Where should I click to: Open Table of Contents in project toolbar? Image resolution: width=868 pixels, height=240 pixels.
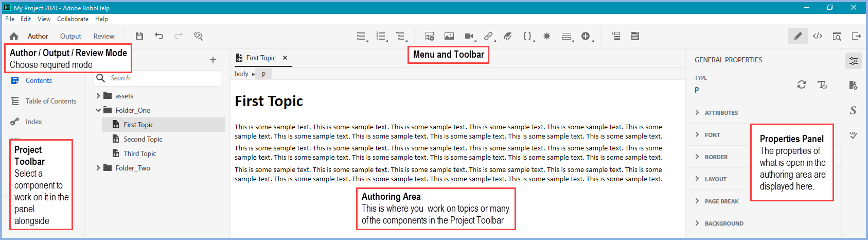pos(50,101)
